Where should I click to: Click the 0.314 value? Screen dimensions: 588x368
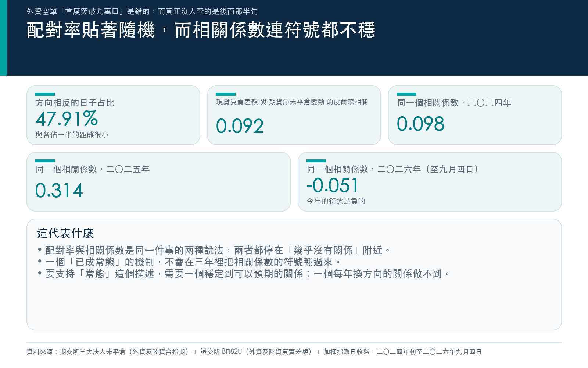click(59, 191)
